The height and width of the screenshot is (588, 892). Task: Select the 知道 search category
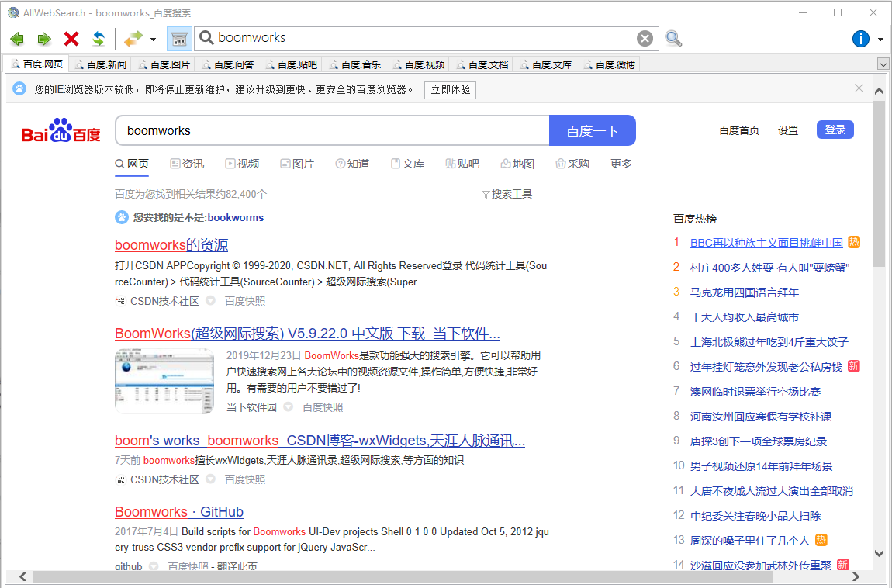click(x=352, y=164)
